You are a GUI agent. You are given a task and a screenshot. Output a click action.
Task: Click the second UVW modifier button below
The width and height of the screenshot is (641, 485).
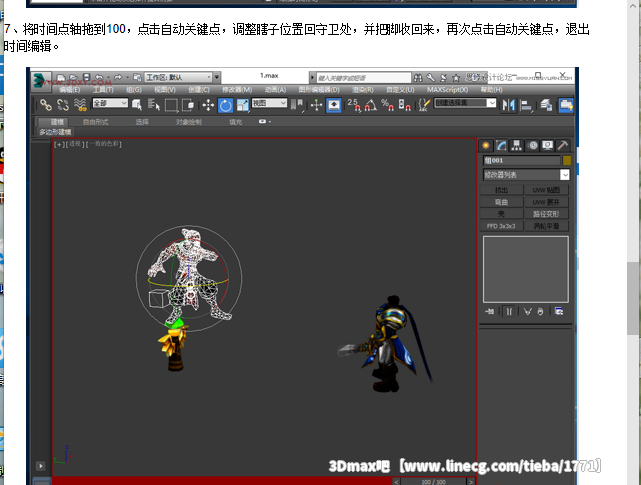546,202
